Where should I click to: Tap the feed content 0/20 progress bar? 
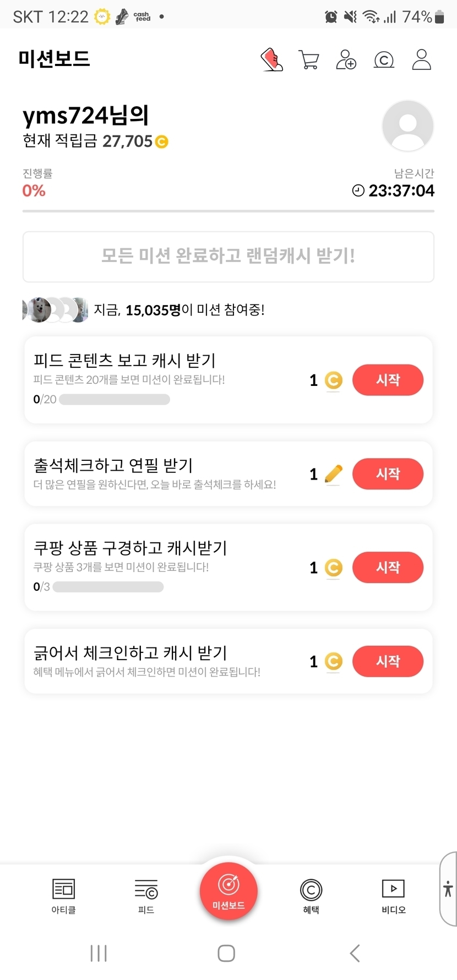coord(115,399)
